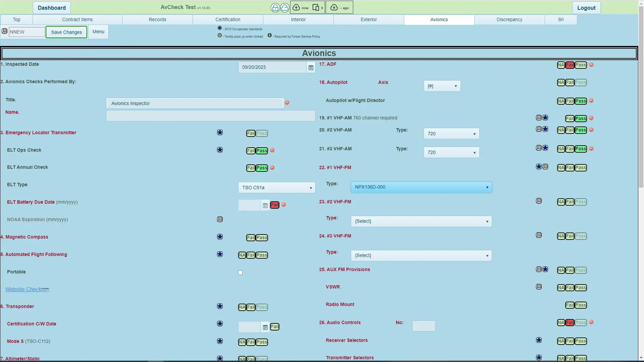Click the notepad icon beside the NNEW field
This screenshot has height=362, width=644.
point(4,31)
